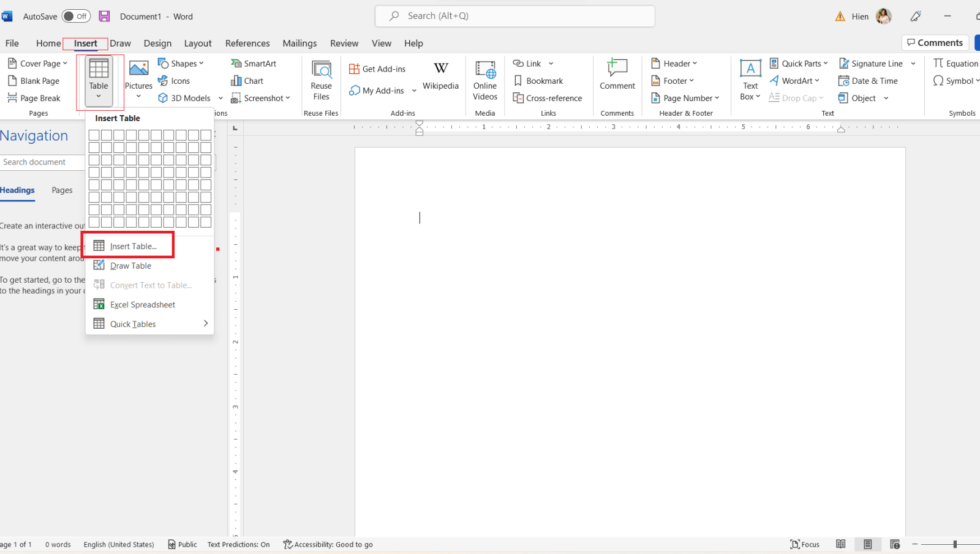This screenshot has width=980, height=554.
Task: Switch to Web Layout view
Action: point(895,544)
